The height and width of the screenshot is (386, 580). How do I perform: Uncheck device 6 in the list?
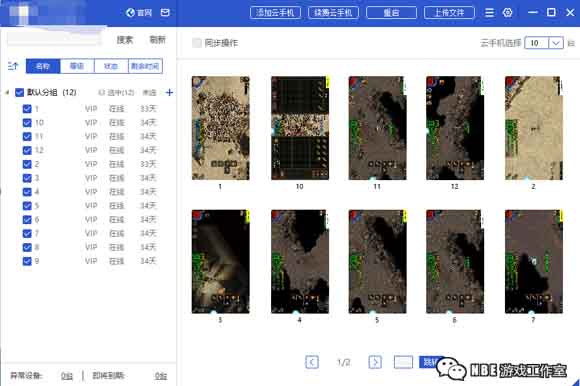point(27,220)
